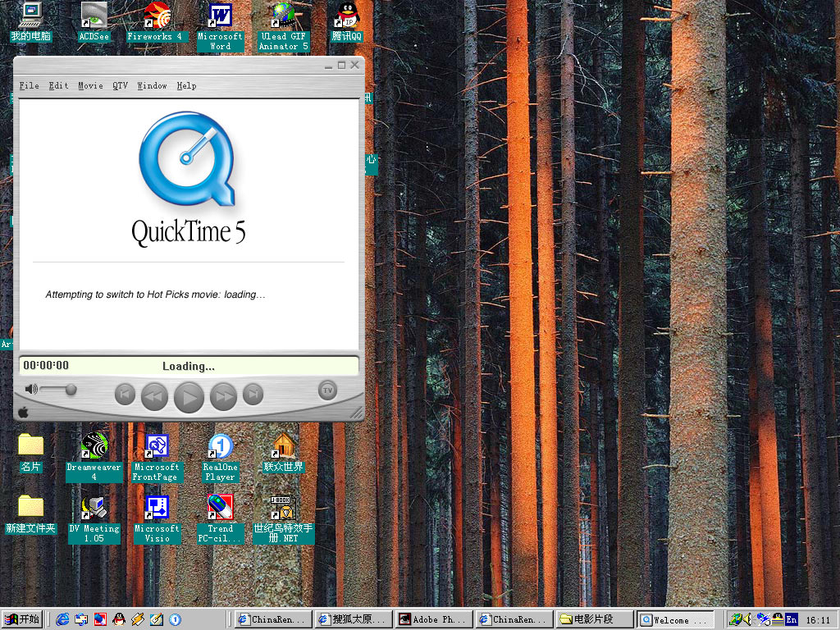Click the Welcome QuickTime taskbar button
Viewport: 840px width, 630px height.
click(x=676, y=619)
